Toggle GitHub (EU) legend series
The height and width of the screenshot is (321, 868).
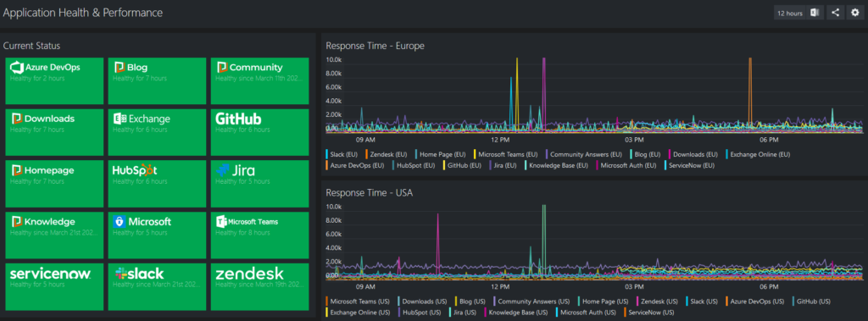463,165
